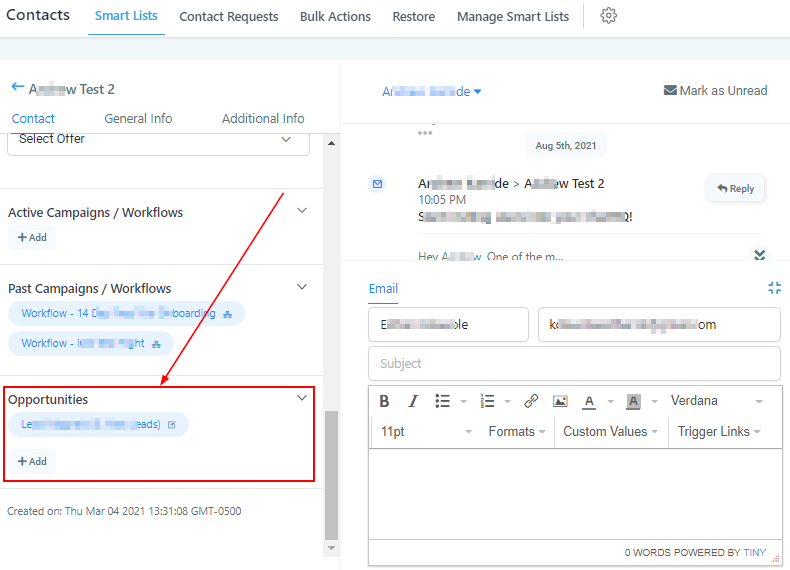790x570 pixels.
Task: Insert a numbered list
Action: (488, 401)
